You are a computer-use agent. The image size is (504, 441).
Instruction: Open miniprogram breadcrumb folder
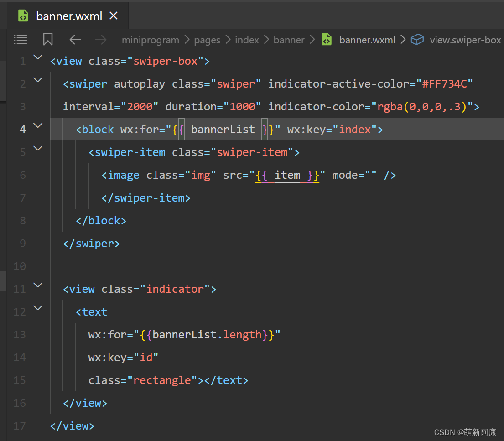[151, 40]
